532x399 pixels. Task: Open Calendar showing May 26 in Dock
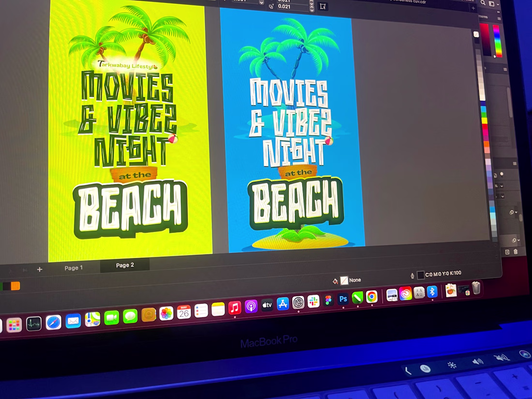pos(184,312)
